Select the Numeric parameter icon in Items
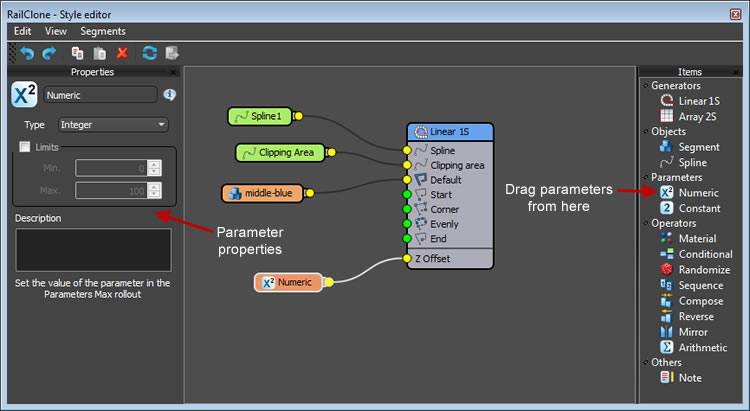 coord(666,192)
